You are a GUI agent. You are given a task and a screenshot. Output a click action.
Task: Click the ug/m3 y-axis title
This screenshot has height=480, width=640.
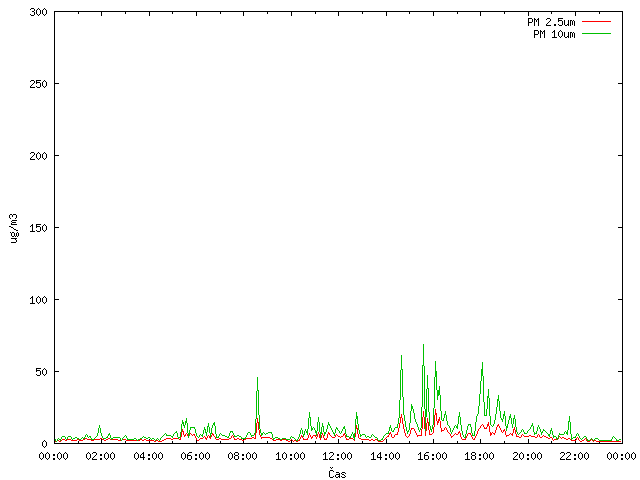pos(14,228)
